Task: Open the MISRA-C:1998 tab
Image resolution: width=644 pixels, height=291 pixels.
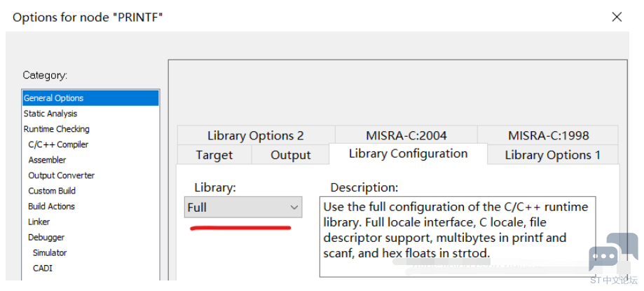Action: pos(548,135)
